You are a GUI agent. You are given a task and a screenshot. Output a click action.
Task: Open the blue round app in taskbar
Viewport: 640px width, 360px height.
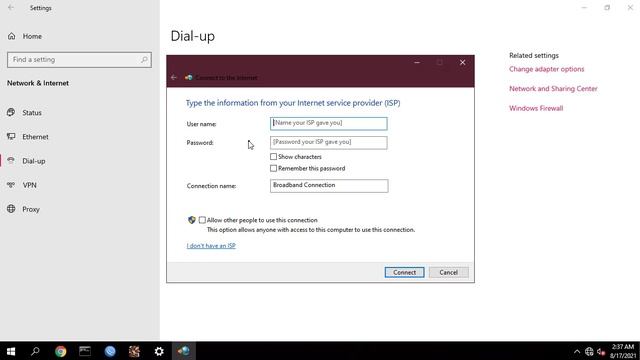point(110,351)
